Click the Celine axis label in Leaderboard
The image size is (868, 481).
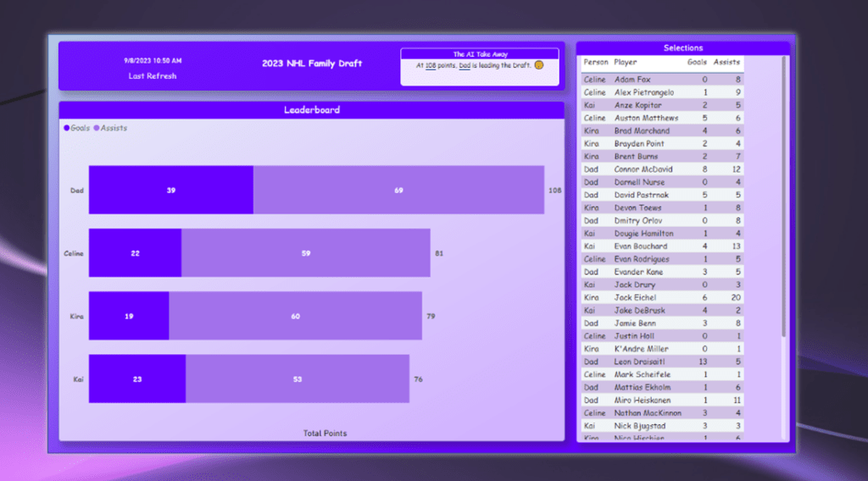pyautogui.click(x=74, y=253)
